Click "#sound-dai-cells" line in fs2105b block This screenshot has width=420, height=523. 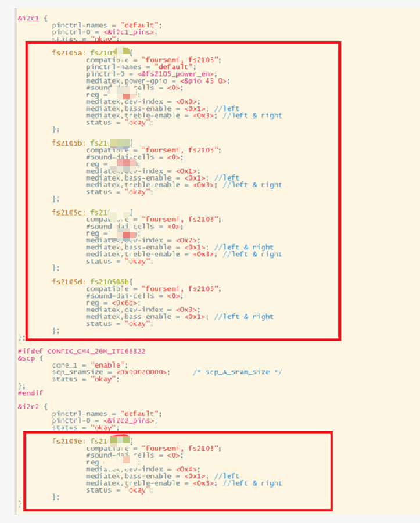pos(134,157)
